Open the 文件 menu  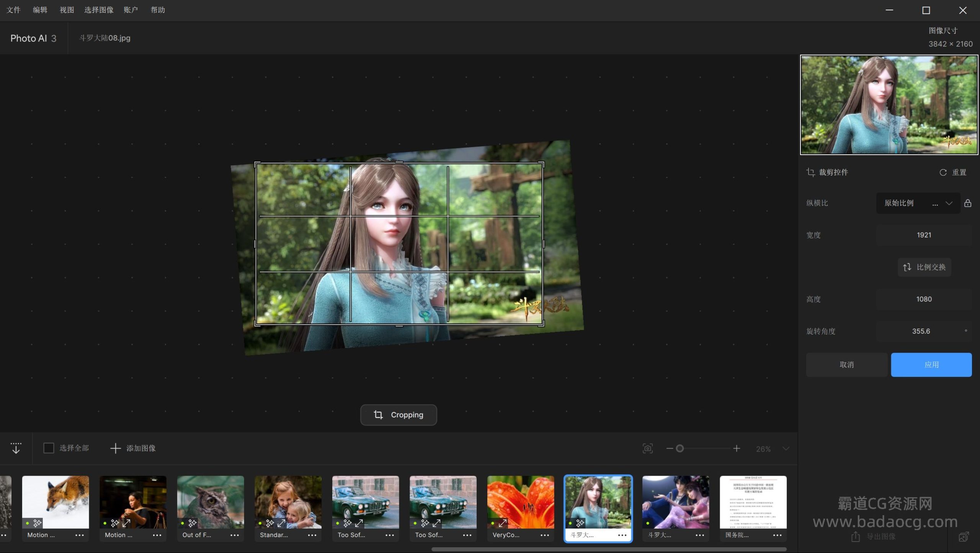coord(13,10)
